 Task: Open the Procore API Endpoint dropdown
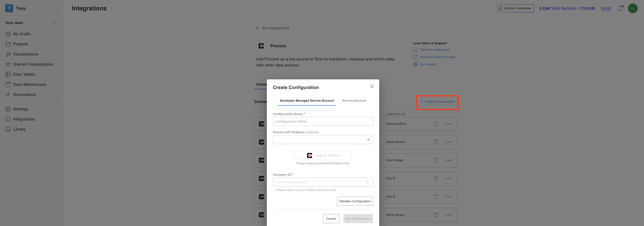(323, 140)
